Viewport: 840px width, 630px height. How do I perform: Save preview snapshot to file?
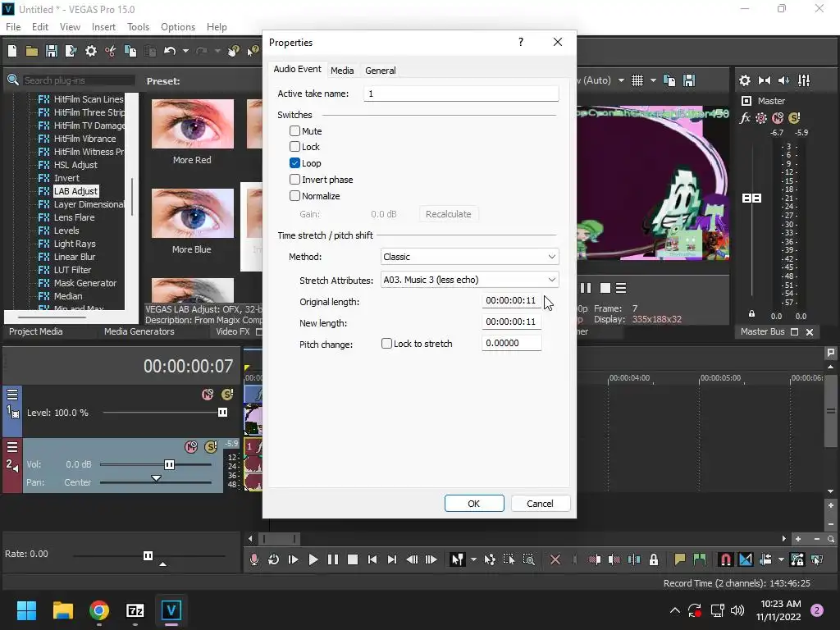(689, 80)
